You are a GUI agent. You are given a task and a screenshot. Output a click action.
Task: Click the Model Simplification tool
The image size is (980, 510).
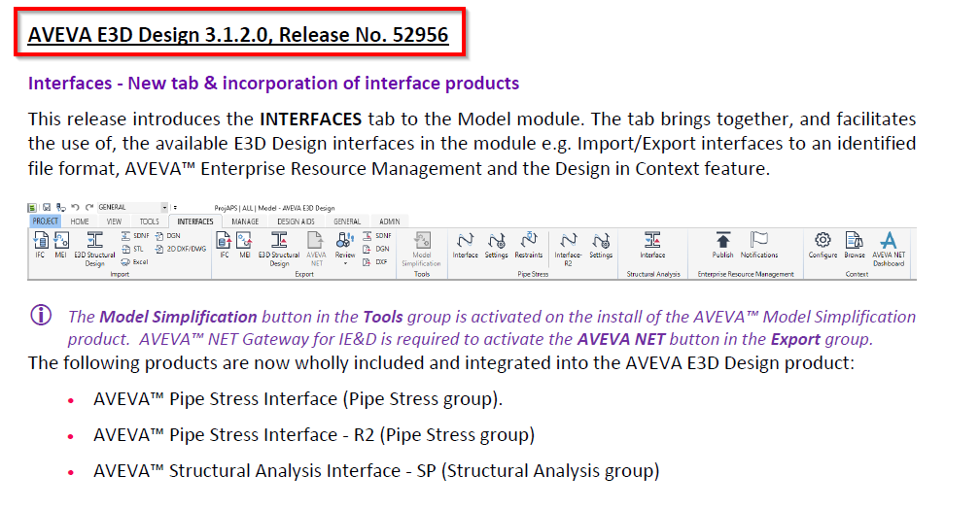tap(421, 249)
